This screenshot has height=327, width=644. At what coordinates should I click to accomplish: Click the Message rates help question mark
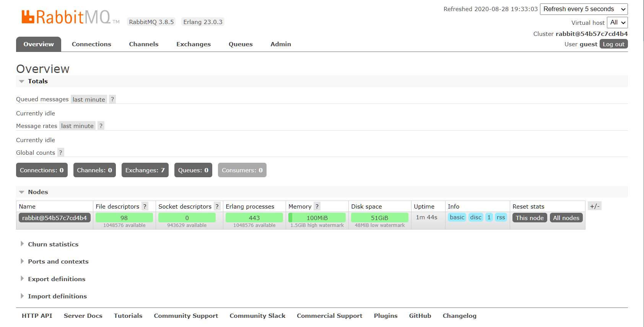coord(101,126)
